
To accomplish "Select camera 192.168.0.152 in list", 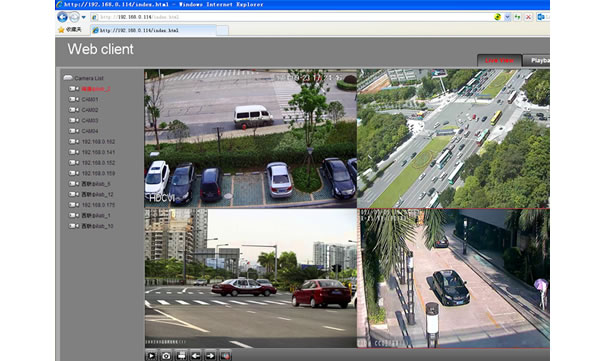I will tap(98, 163).
